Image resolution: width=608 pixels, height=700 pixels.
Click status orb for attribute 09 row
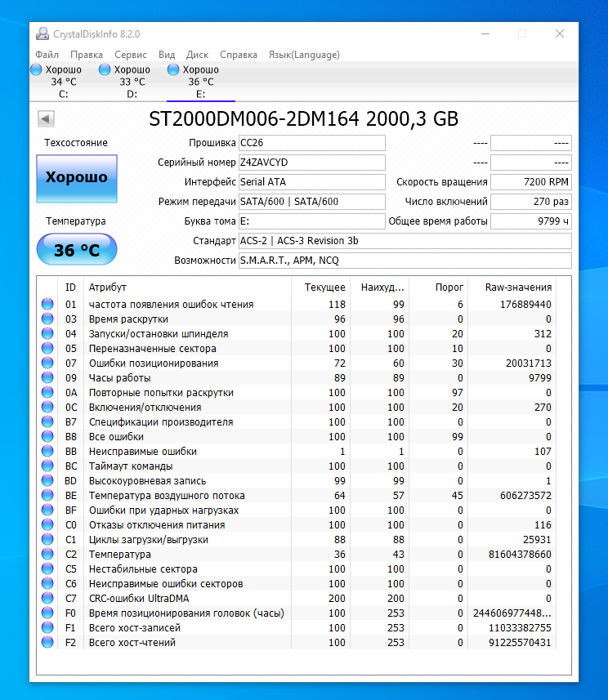pos(47,377)
